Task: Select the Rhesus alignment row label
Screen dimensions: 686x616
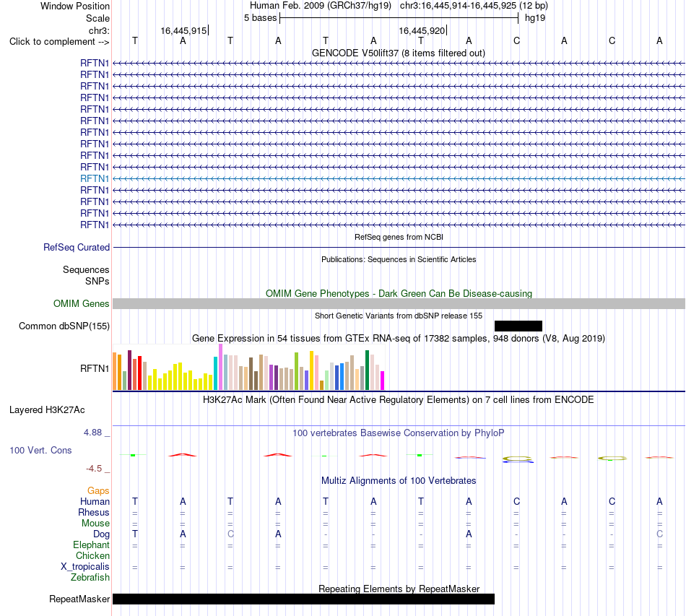Action: (94, 512)
